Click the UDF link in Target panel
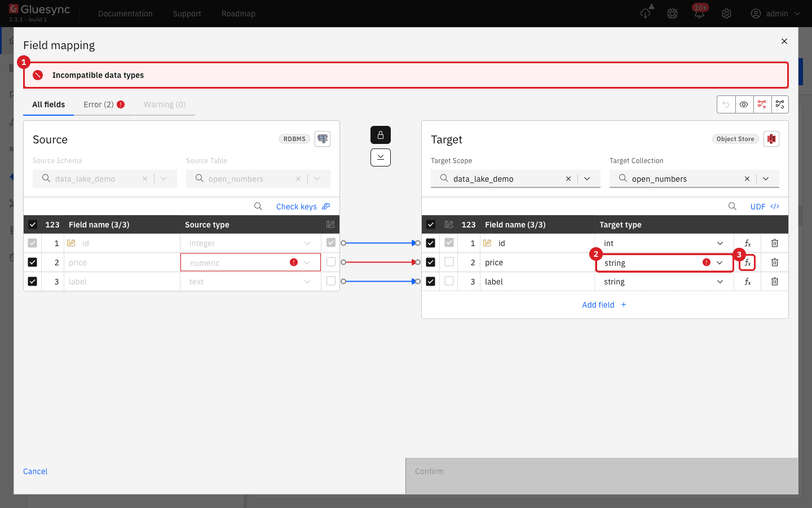This screenshot has height=508, width=812. coord(765,207)
